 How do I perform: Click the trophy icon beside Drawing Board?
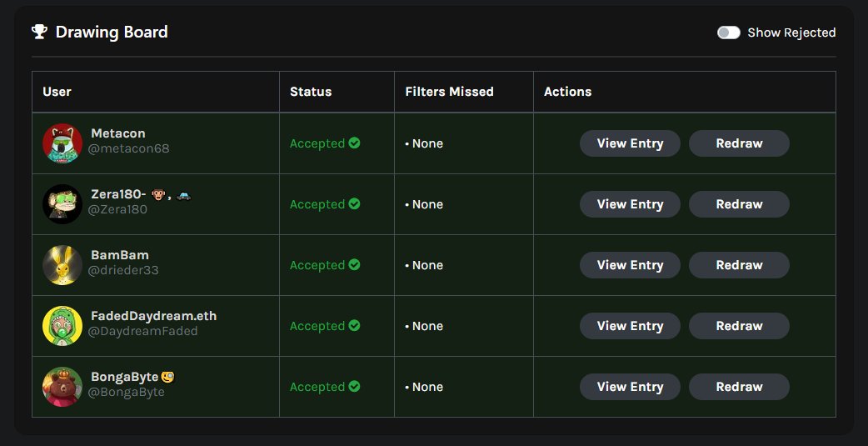(x=39, y=32)
